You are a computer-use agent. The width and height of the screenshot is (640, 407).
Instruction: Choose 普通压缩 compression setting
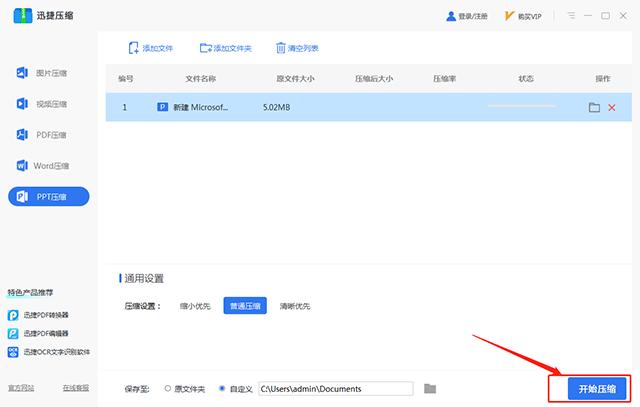(x=245, y=306)
